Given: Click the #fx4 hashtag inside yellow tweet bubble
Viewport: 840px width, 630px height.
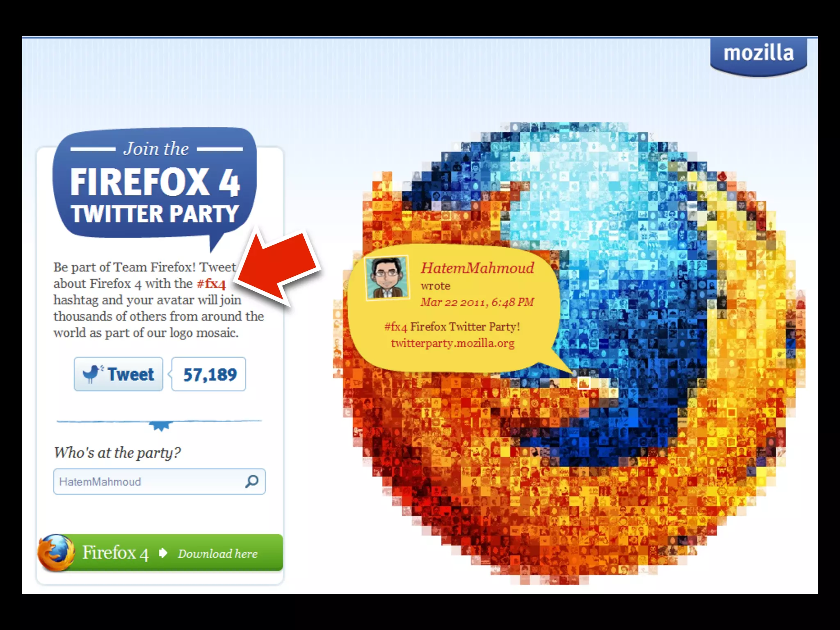Looking at the screenshot, I should click(x=395, y=327).
